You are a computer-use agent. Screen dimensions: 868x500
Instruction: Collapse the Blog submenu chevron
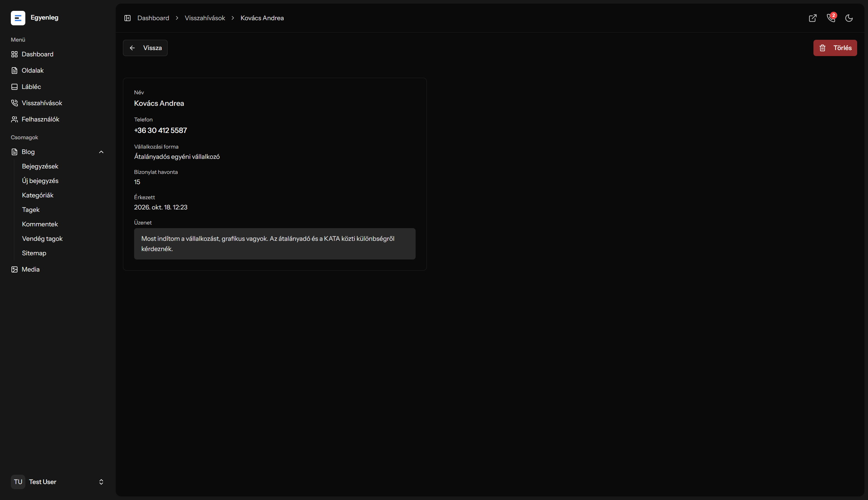(x=101, y=152)
